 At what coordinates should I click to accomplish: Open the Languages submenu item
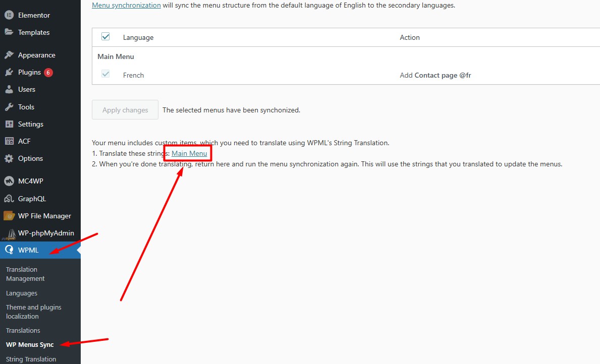[21, 293]
